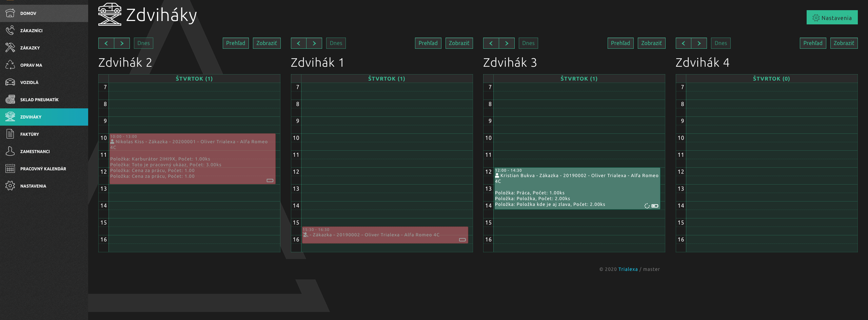Go to next day for Zdvihák 4
Screen dimensions: 868x320
click(699, 43)
